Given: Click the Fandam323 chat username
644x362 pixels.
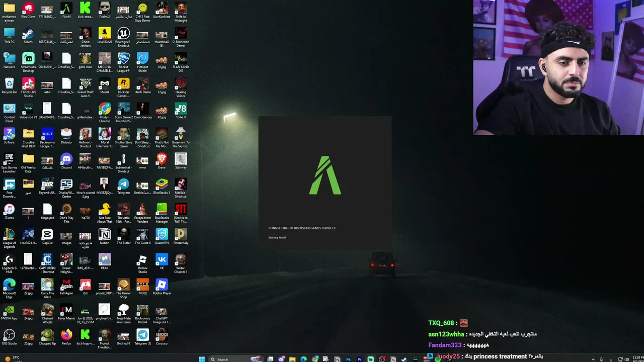Looking at the screenshot, I should coord(445,345).
